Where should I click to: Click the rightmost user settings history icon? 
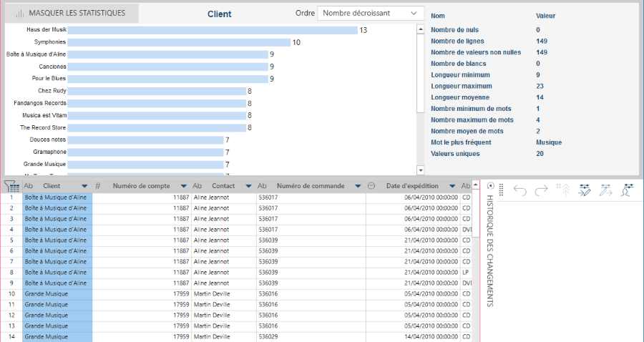pyautogui.click(x=628, y=190)
